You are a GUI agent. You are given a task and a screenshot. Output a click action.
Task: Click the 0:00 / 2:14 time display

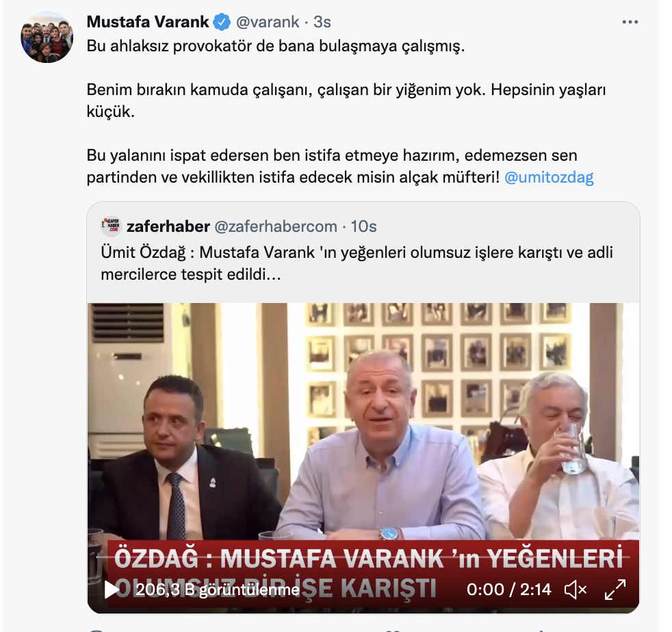(508, 590)
